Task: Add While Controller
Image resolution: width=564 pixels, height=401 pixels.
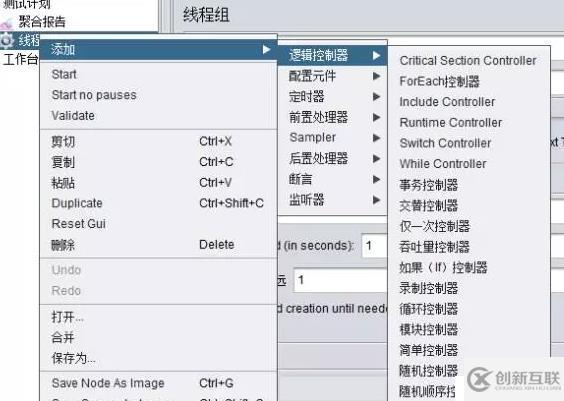Action: pyautogui.click(x=469, y=164)
